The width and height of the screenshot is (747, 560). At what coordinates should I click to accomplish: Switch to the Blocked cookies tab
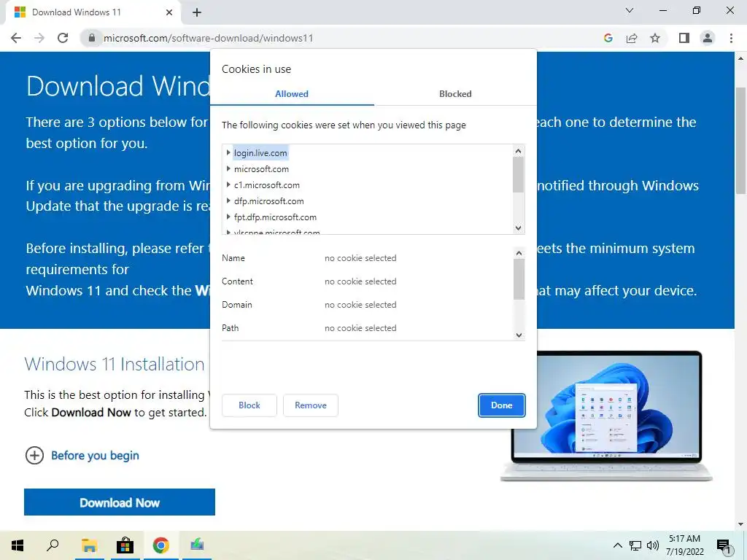tap(455, 94)
